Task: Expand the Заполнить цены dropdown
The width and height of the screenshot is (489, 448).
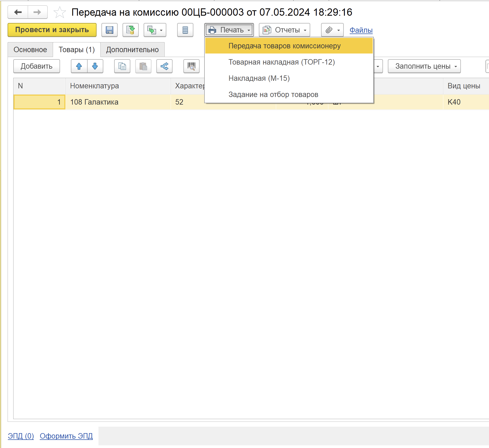Action: [424, 66]
